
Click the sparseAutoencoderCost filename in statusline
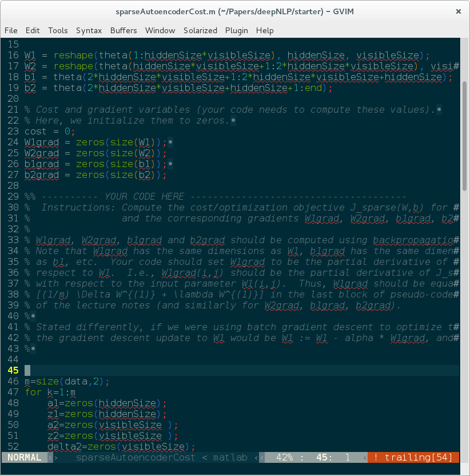tap(136, 457)
